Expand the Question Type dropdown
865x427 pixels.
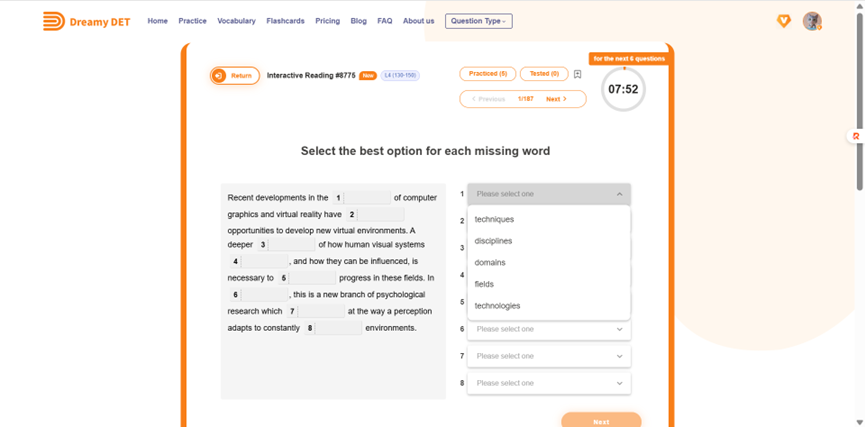click(x=479, y=21)
